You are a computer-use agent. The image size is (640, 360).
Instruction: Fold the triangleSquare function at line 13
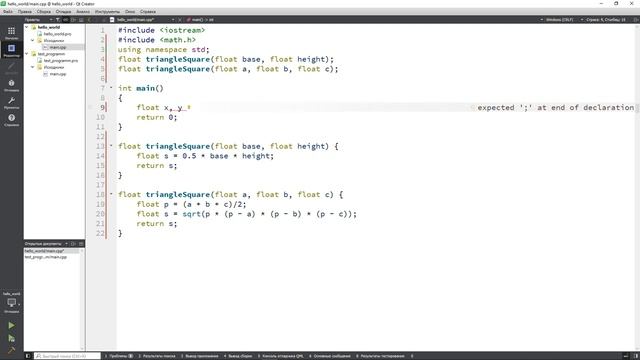click(x=111, y=145)
